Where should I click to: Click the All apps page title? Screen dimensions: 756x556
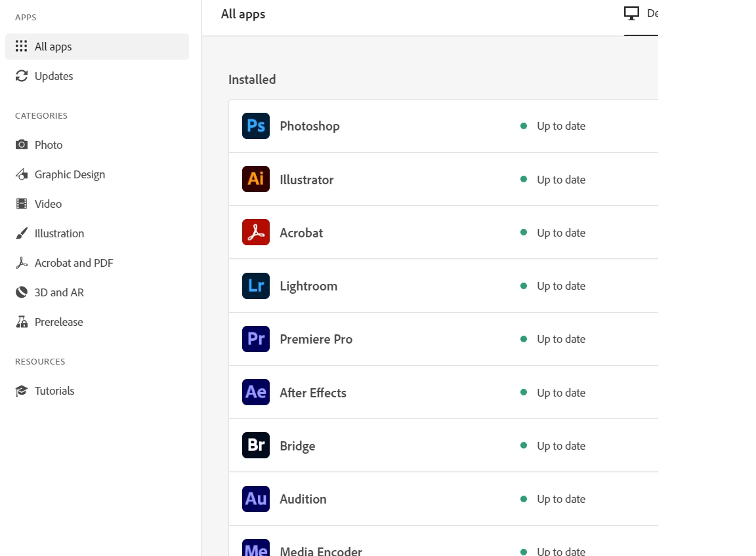coord(243,14)
